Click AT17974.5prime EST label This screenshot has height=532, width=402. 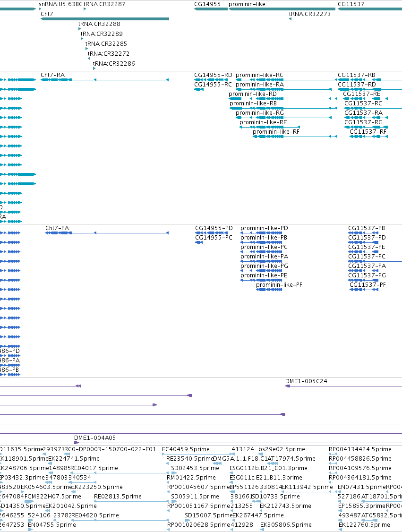(x=291, y=459)
